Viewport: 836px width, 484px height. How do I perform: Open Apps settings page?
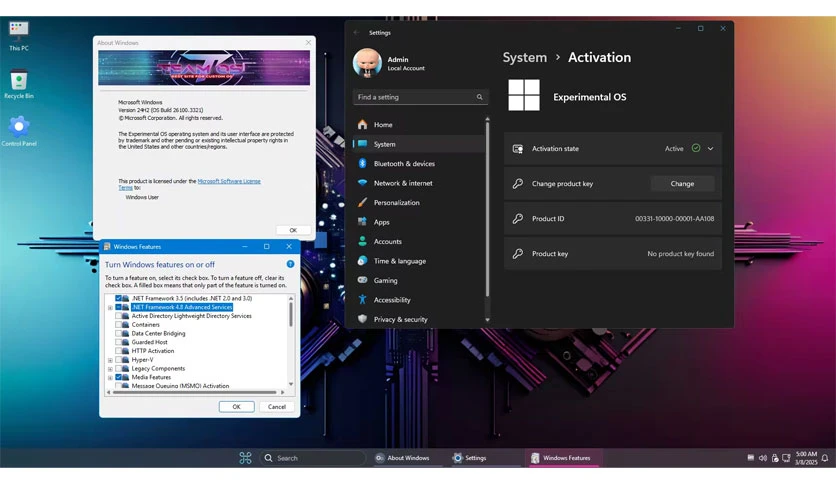point(419,222)
